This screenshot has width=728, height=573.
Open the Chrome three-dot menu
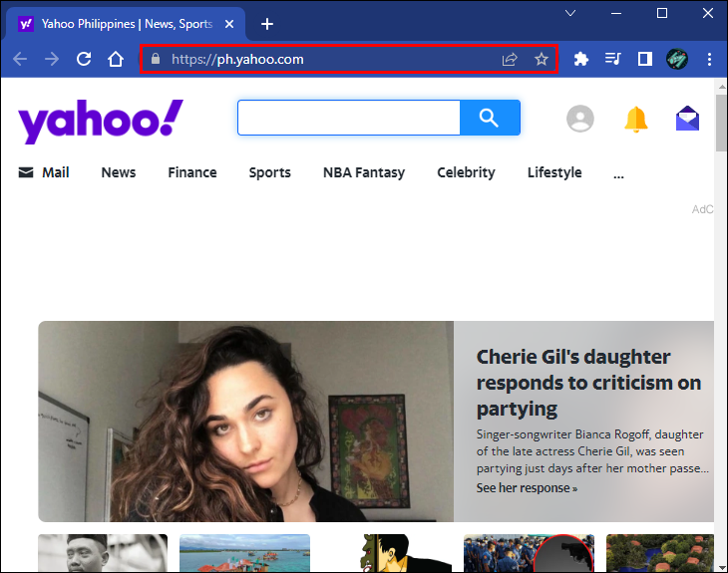click(x=709, y=59)
